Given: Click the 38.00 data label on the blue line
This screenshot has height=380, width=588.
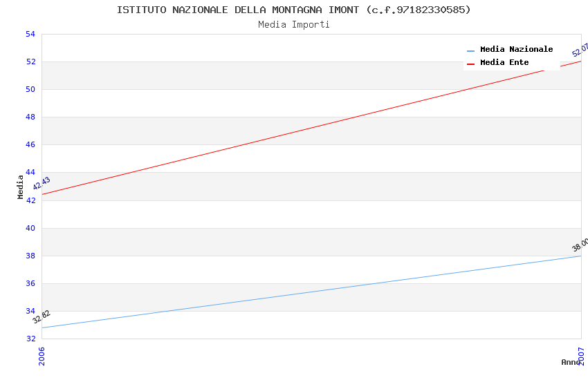Looking at the screenshot, I should 580,245.
